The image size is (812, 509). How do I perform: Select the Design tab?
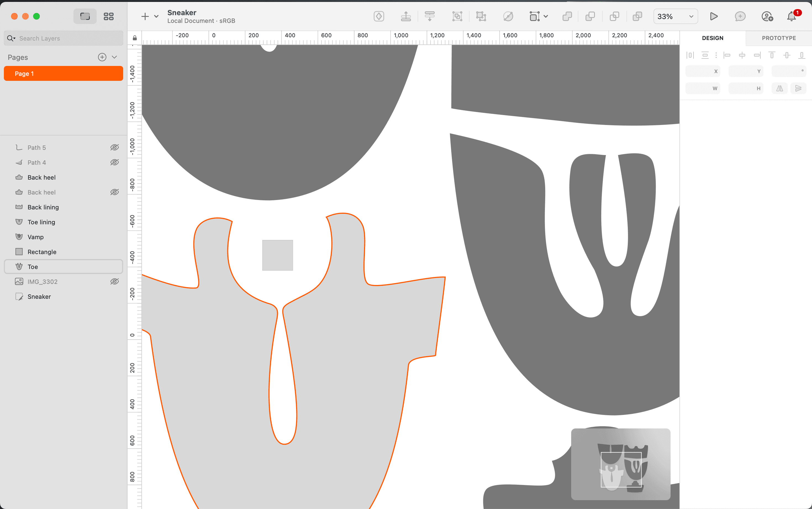click(x=712, y=38)
